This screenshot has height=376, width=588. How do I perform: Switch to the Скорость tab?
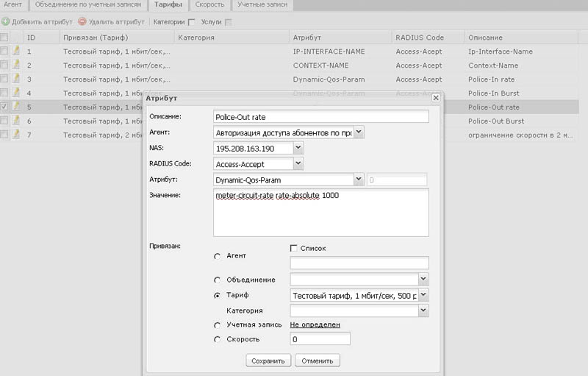[x=209, y=5]
